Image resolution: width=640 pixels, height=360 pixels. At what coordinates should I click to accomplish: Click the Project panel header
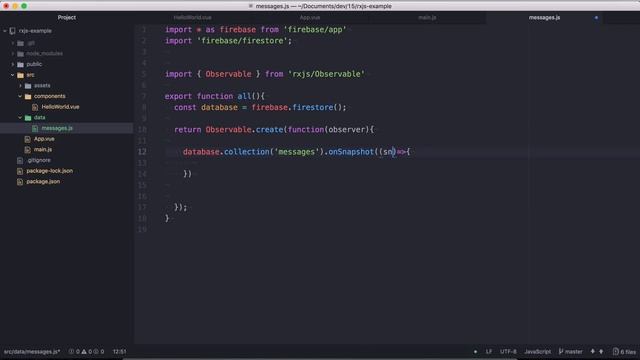(67, 18)
